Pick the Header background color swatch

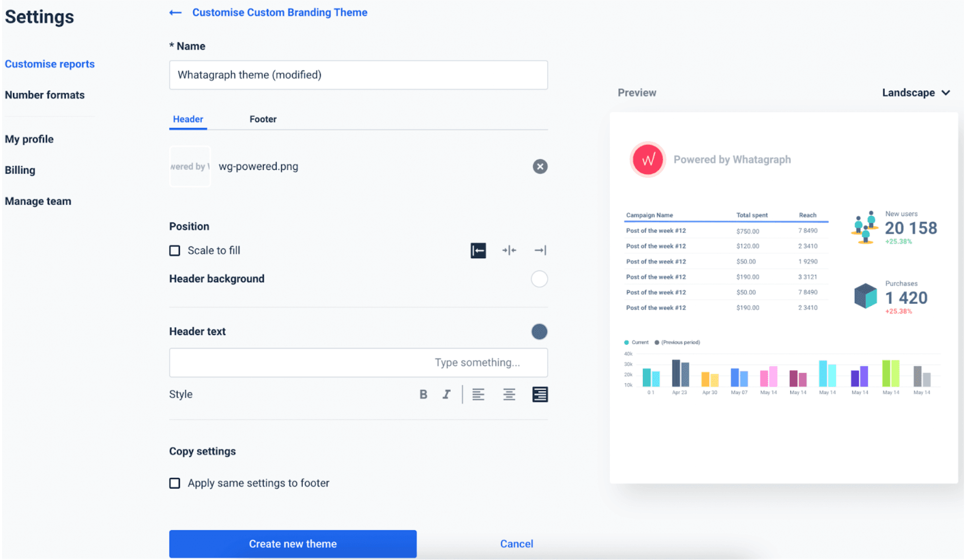(x=539, y=279)
